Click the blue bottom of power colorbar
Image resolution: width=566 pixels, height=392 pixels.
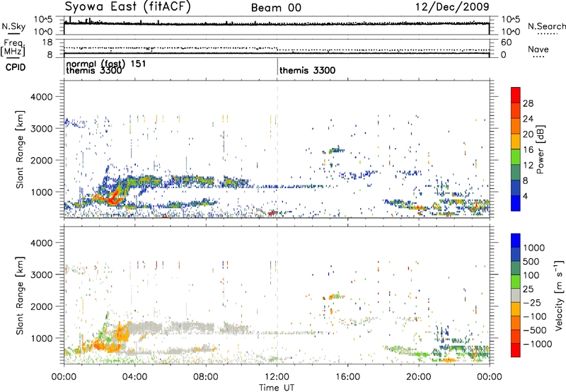[x=516, y=203]
